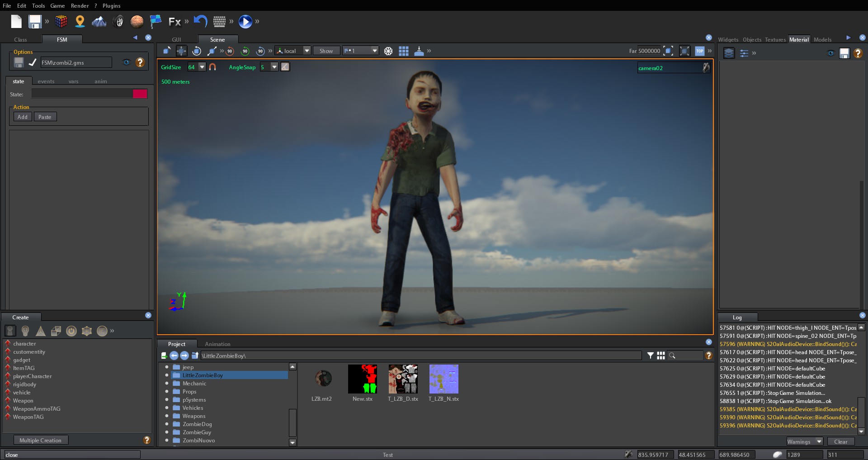
Task: Open the Warnings filter dropdown
Action: click(x=804, y=441)
